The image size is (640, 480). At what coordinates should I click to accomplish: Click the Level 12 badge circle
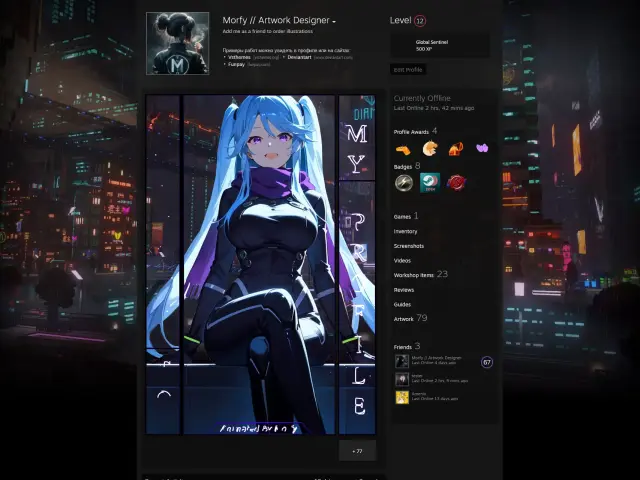(420, 21)
